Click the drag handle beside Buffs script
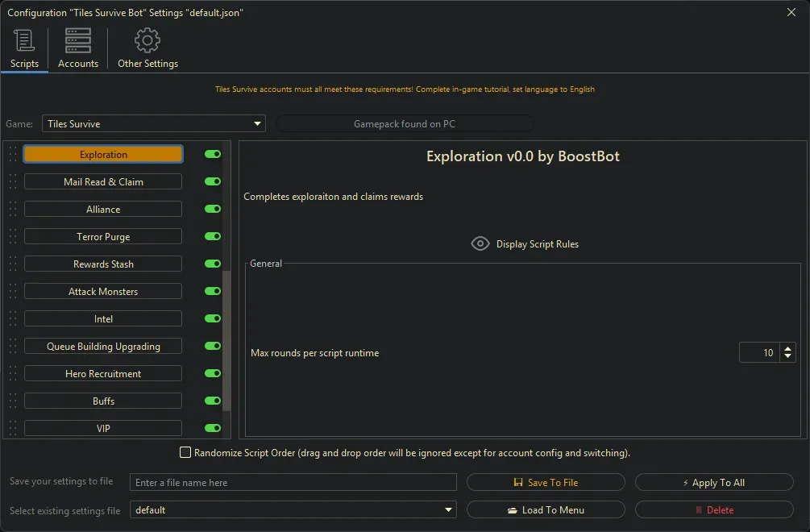This screenshot has width=810, height=532. coord(13,401)
